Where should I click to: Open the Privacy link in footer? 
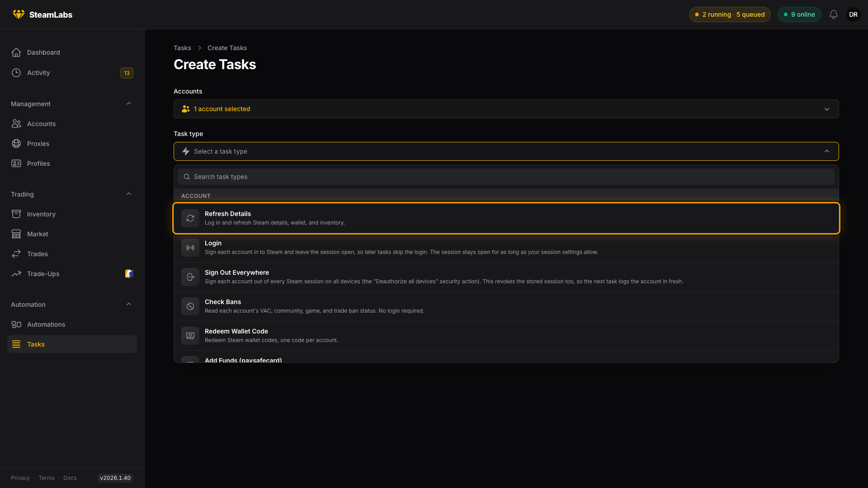[20, 478]
